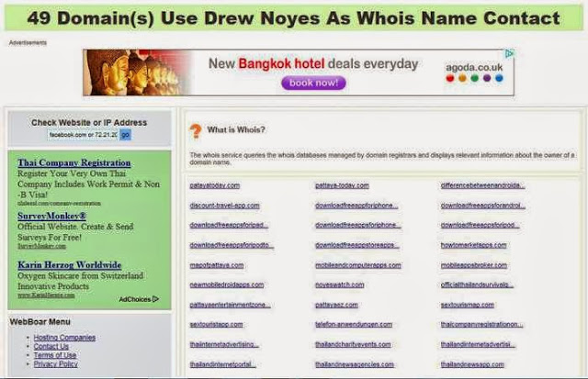The height and width of the screenshot is (379, 588).
Task: Open the mapofpattaya.com link
Action: 217,265
